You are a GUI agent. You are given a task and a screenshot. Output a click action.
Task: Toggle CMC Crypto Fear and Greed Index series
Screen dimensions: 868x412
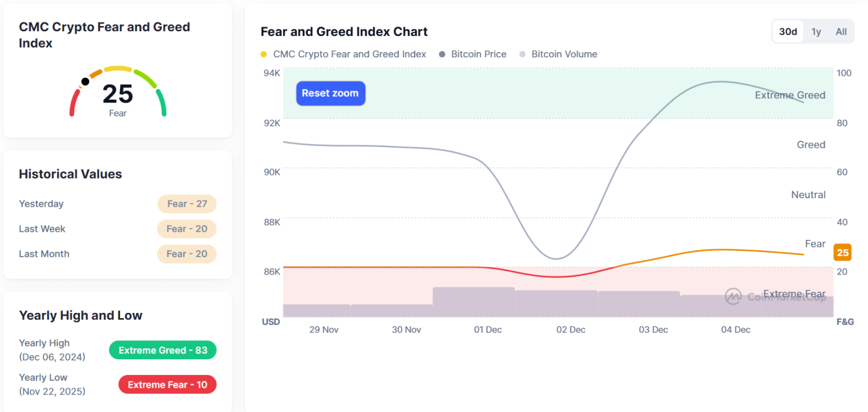(349, 54)
